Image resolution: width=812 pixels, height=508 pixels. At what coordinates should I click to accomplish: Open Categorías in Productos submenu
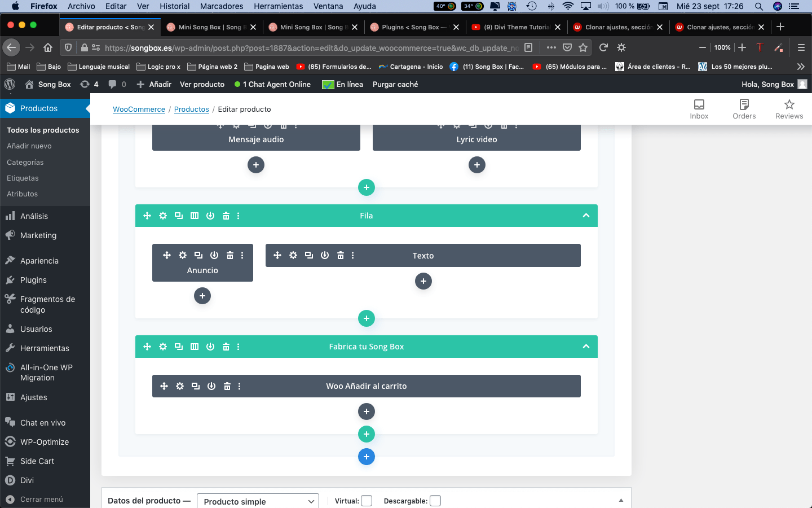pos(25,162)
